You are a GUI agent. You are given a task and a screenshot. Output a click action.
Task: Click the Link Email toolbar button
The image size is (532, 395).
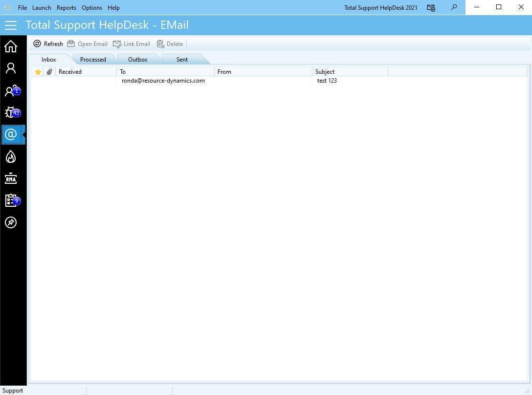[x=132, y=44]
